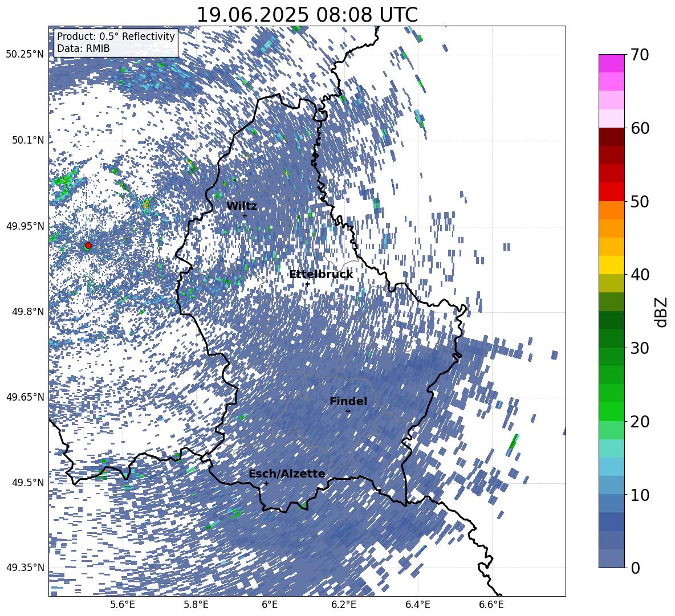Click the Wiltz city label
This screenshot has height=616, width=675.
(242, 206)
